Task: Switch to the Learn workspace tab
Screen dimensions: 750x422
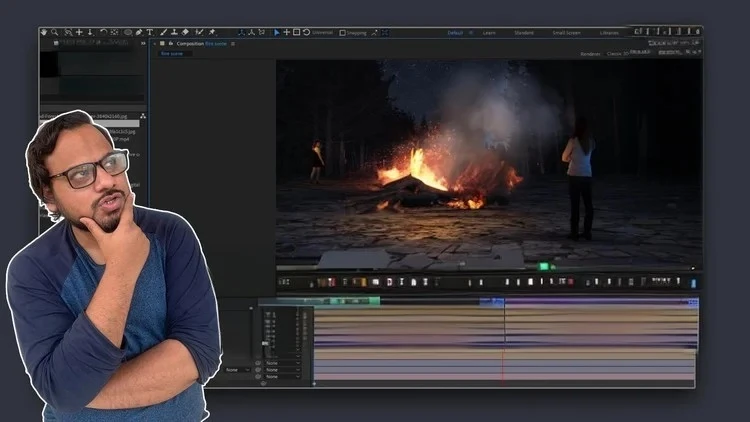Action: pyautogui.click(x=489, y=32)
